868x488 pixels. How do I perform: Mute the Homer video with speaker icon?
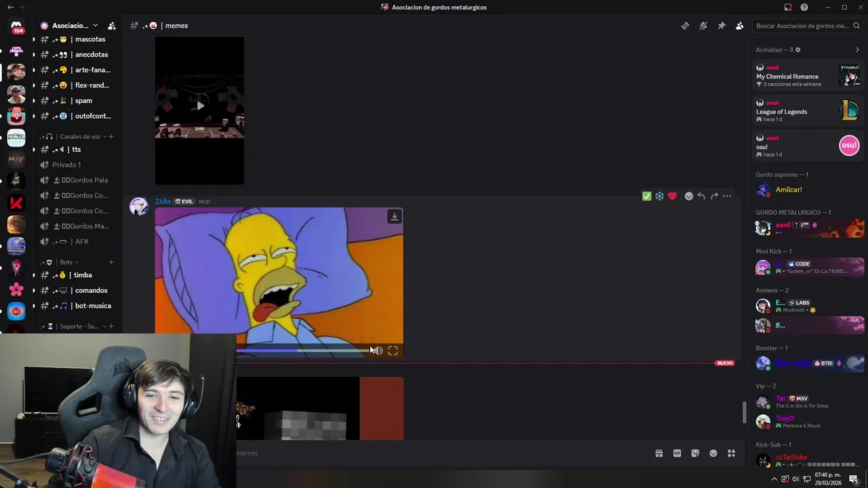(378, 350)
